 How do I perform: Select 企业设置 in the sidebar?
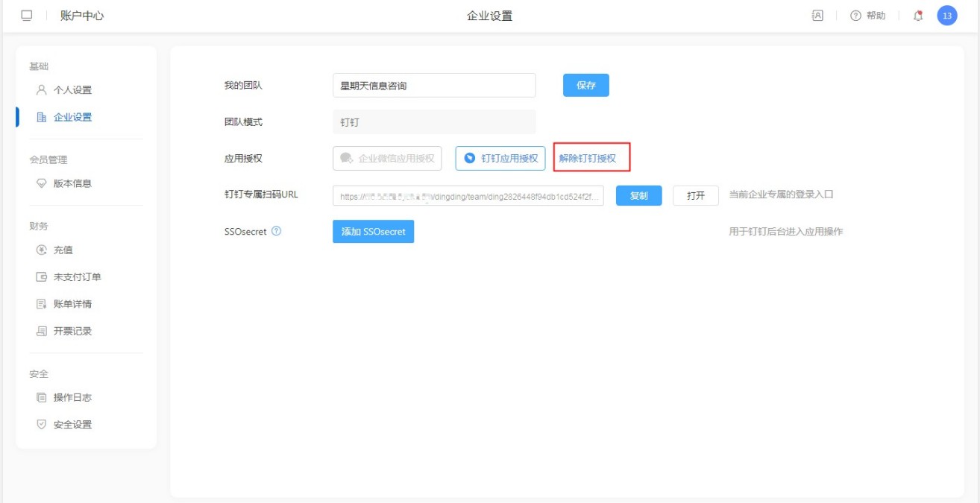point(72,117)
